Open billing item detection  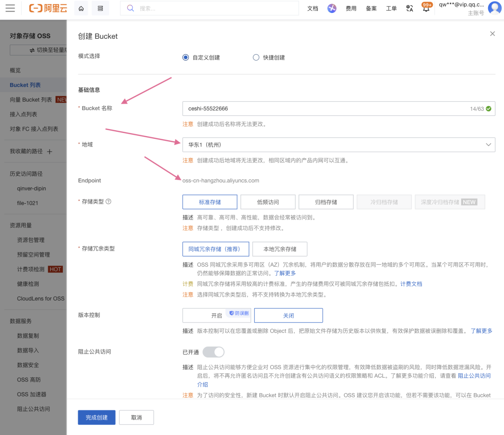coord(31,269)
